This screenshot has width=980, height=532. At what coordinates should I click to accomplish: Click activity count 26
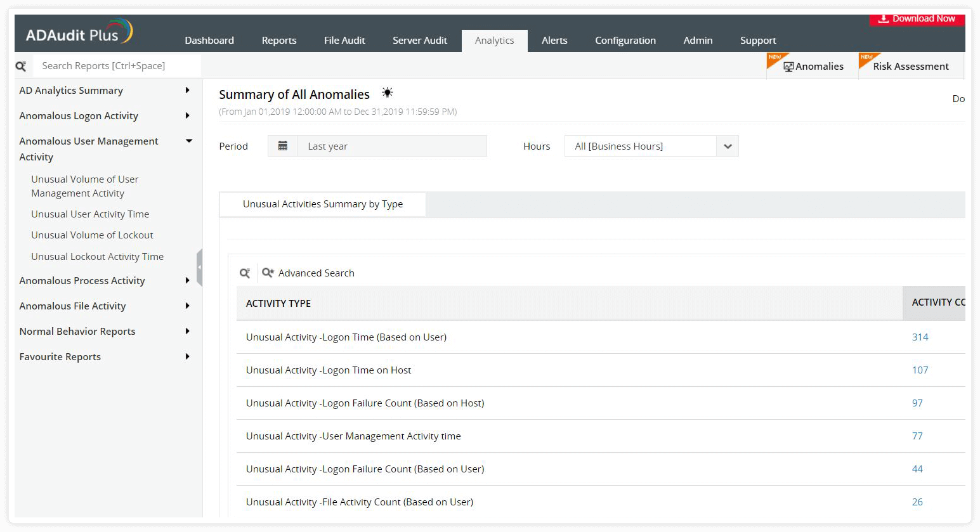pyautogui.click(x=917, y=502)
